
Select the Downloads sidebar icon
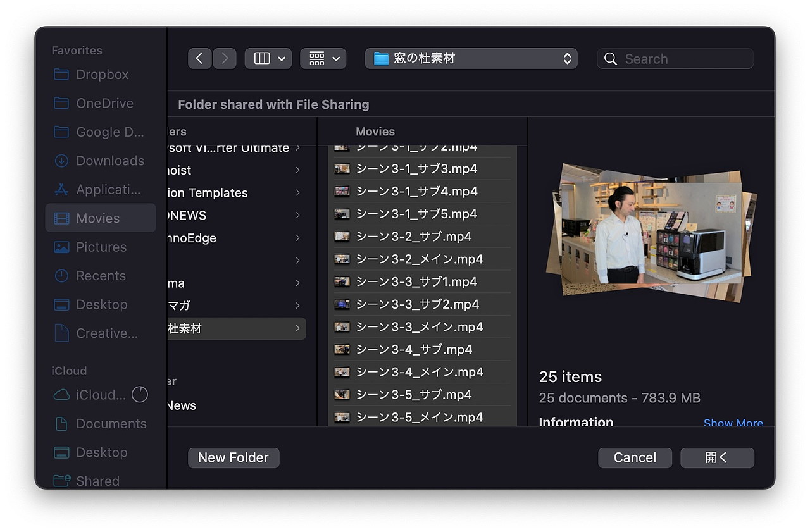point(61,161)
